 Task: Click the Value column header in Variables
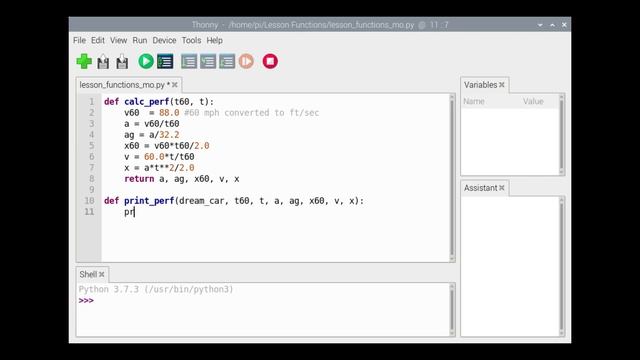533,101
